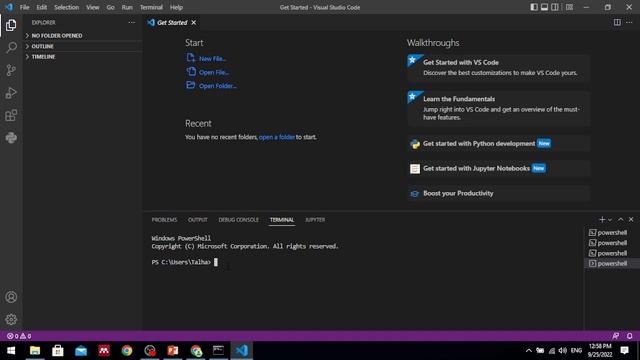The height and width of the screenshot is (360, 640).
Task: Maximize the panel size chevron
Action: 620,220
